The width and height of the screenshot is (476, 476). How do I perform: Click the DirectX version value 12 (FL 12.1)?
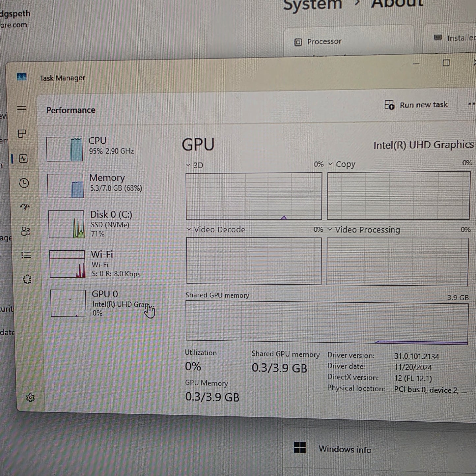[413, 378]
